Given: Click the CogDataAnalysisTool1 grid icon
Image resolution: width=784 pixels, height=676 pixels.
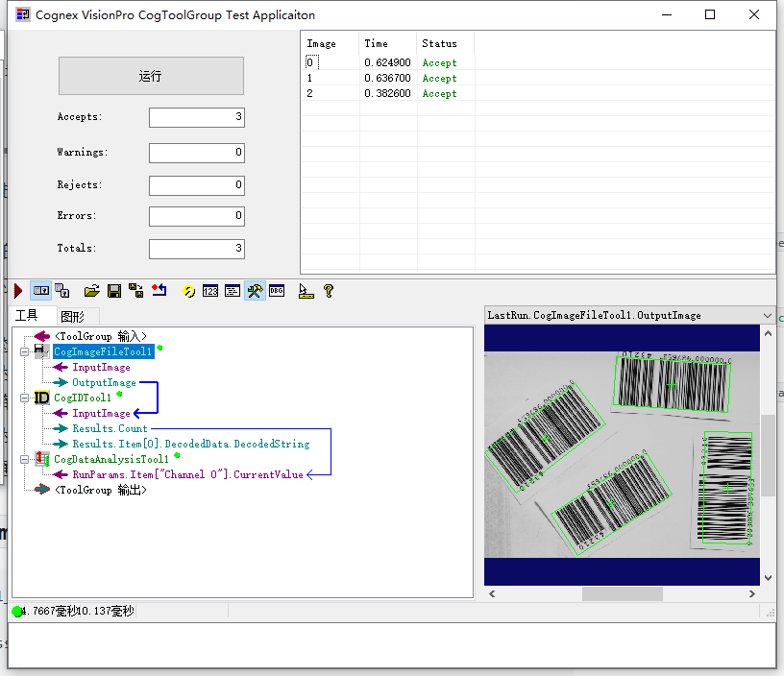Looking at the screenshot, I should pos(42,459).
